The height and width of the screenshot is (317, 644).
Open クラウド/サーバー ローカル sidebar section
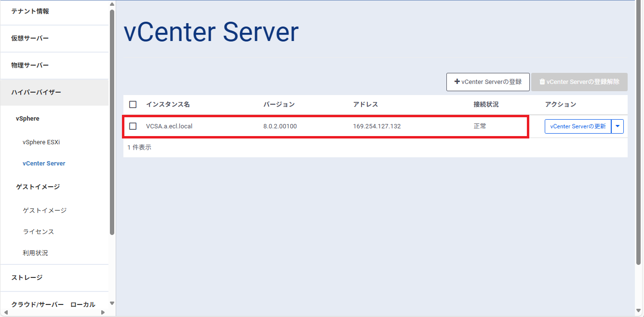tap(54, 305)
